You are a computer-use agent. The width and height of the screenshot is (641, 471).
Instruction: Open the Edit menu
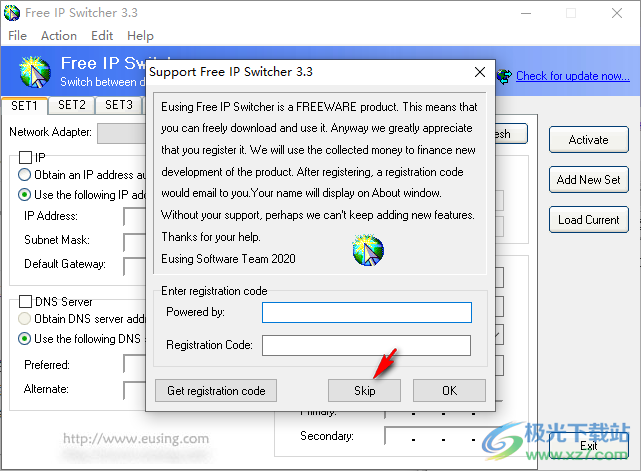(102, 36)
